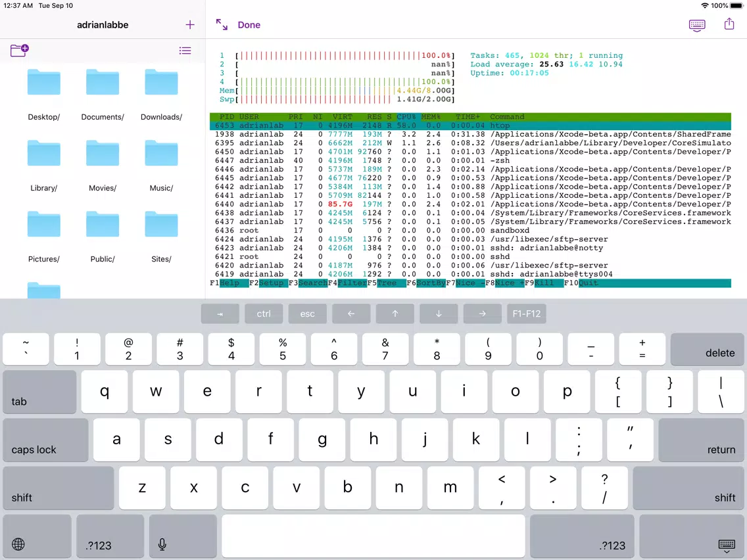
Task: Select Nice + in the htop function bar
Action: [505, 283]
